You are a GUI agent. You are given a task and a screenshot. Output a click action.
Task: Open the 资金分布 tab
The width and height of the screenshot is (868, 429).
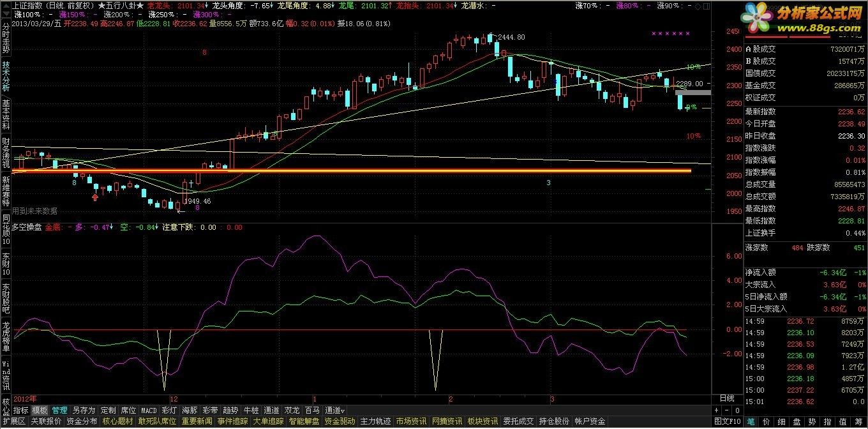(82, 421)
